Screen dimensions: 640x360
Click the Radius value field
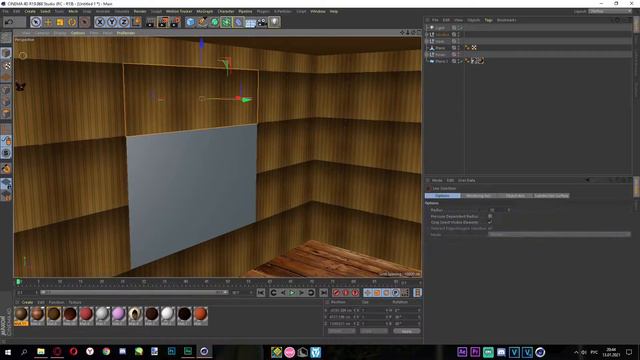pos(498,210)
